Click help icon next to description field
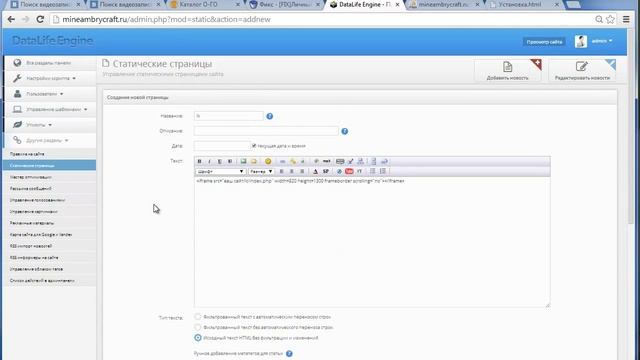Viewport: 640px width, 360px height. point(344,131)
